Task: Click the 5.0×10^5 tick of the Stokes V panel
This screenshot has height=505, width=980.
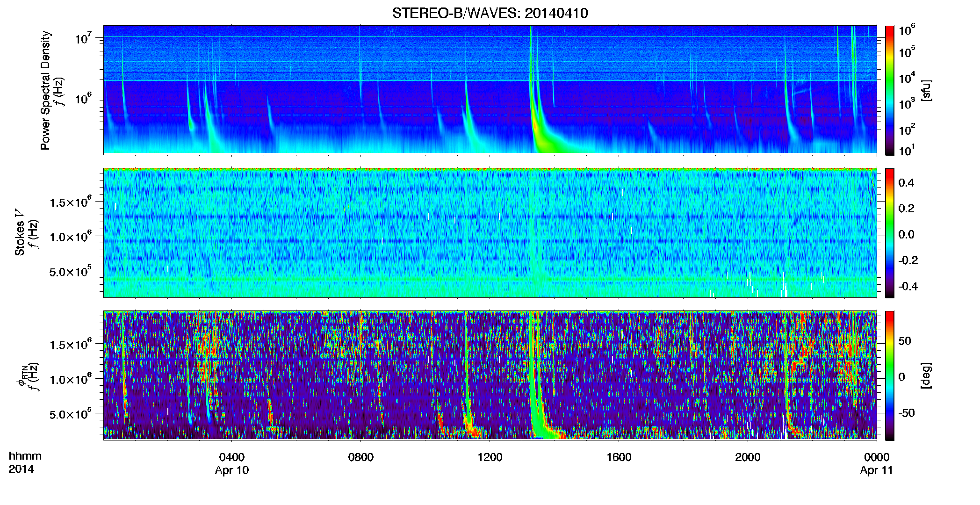Action: [71, 271]
